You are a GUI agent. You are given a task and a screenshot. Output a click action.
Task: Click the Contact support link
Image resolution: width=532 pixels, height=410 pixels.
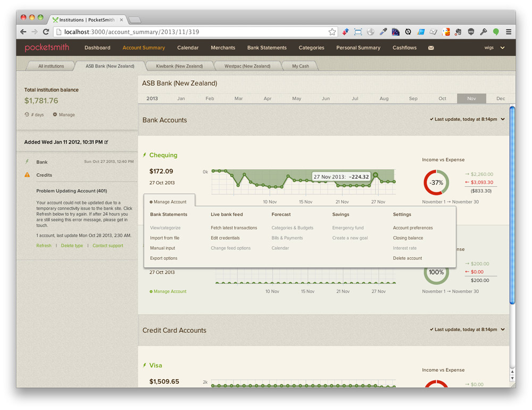[x=107, y=246]
